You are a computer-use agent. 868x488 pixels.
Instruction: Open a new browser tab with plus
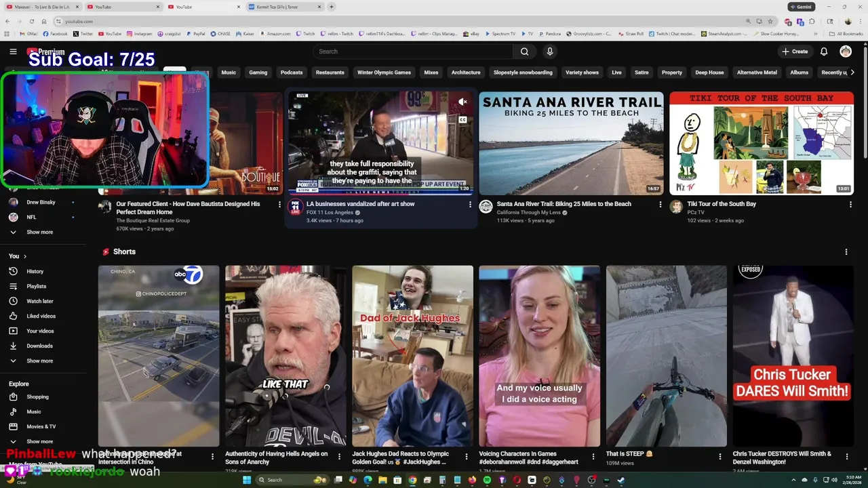(332, 7)
